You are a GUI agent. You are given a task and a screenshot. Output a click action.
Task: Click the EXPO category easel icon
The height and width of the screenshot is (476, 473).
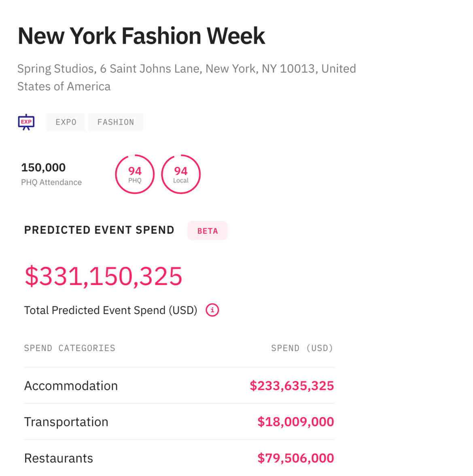point(26,122)
